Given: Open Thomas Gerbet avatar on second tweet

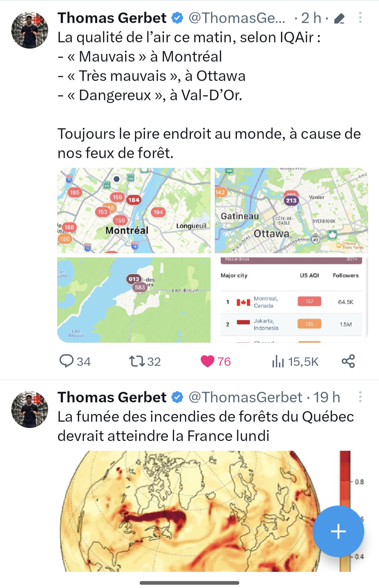Looking at the screenshot, I should coord(30,409).
